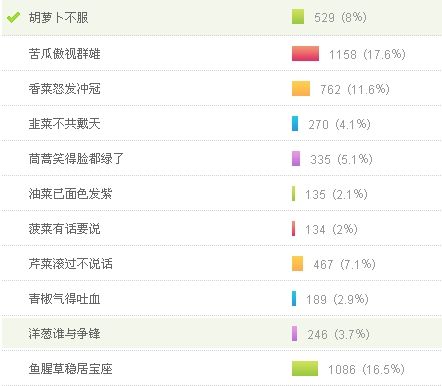Select the 韭菜不共戴天 option
The width and height of the screenshot is (442, 386).
pyautogui.click(x=64, y=124)
